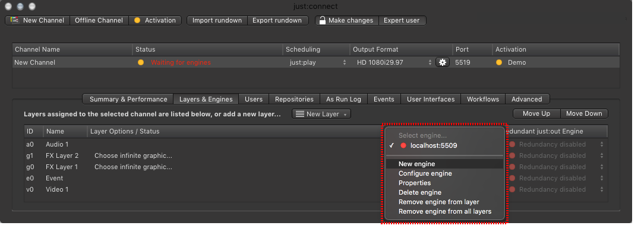This screenshot has height=235, width=644.
Task: Open the Summary & Performance tab
Action: (128, 99)
